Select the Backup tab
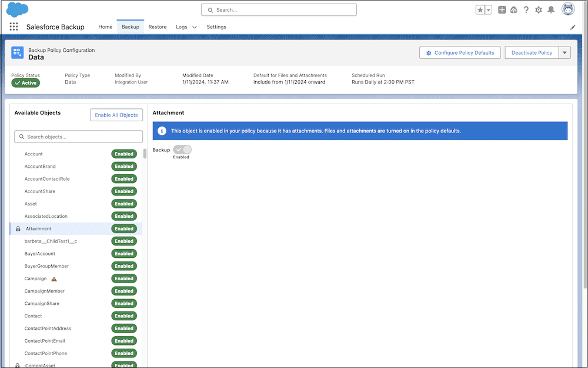The width and height of the screenshot is (588, 368). point(131,27)
